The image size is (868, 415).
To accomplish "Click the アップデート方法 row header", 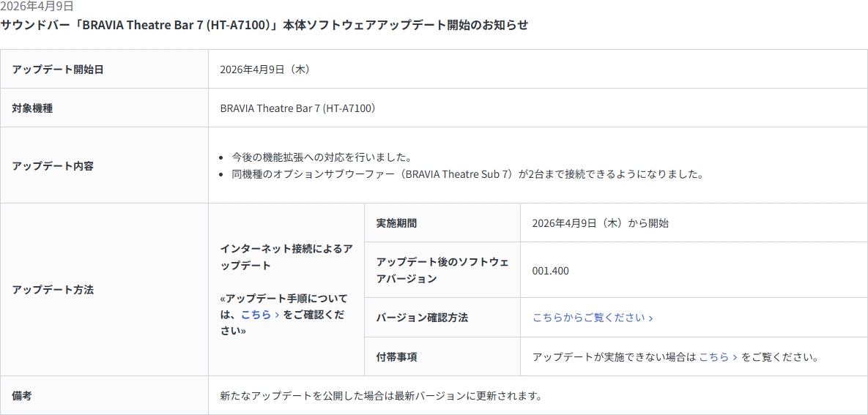I will point(53,290).
